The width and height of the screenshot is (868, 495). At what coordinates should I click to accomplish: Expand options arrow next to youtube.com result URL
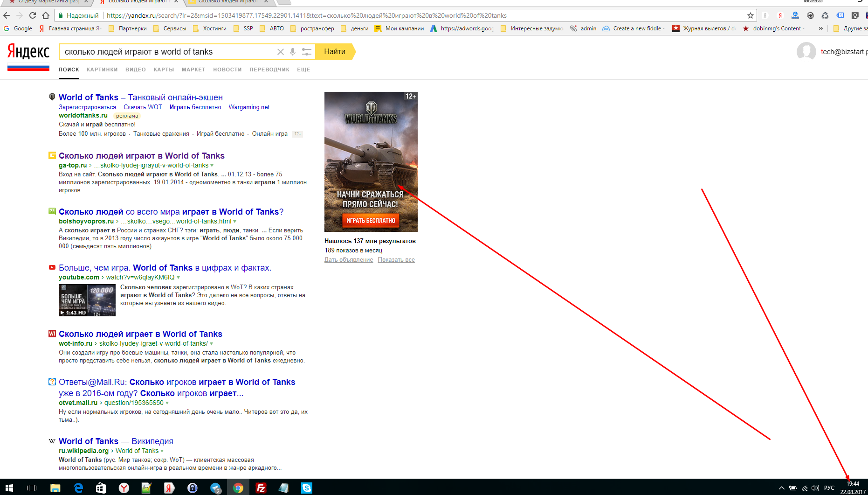pos(178,278)
